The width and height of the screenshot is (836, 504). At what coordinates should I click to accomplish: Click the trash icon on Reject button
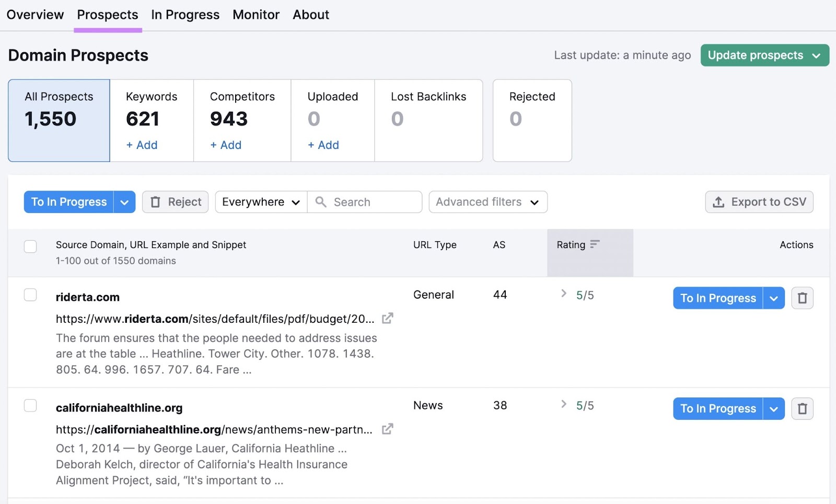pos(155,202)
